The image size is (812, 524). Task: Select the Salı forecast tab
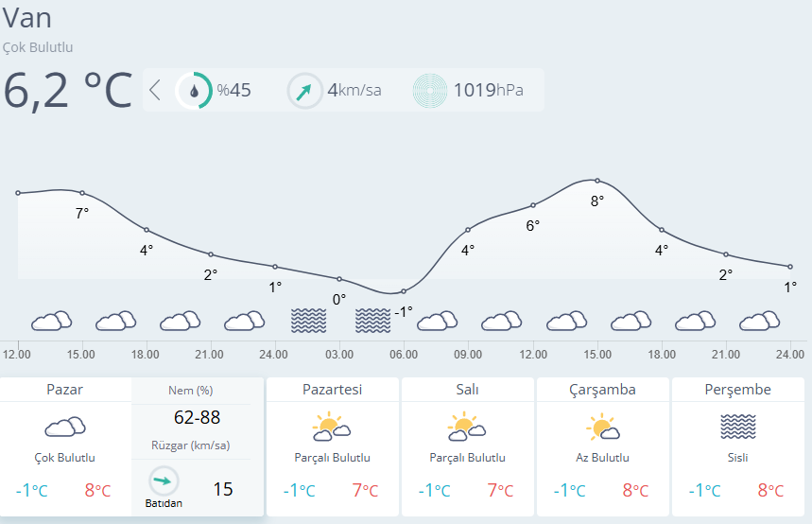point(467,390)
